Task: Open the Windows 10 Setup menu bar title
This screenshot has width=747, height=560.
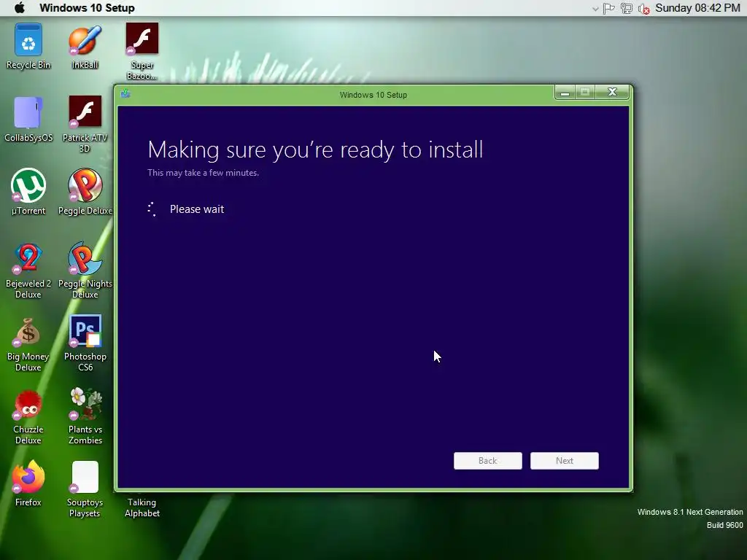Action: tap(88, 7)
